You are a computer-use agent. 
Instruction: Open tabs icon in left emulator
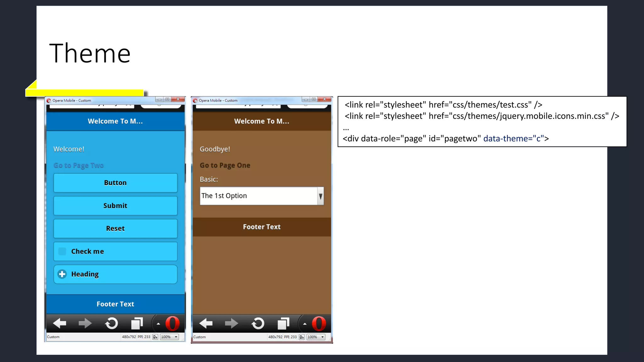[x=137, y=323]
